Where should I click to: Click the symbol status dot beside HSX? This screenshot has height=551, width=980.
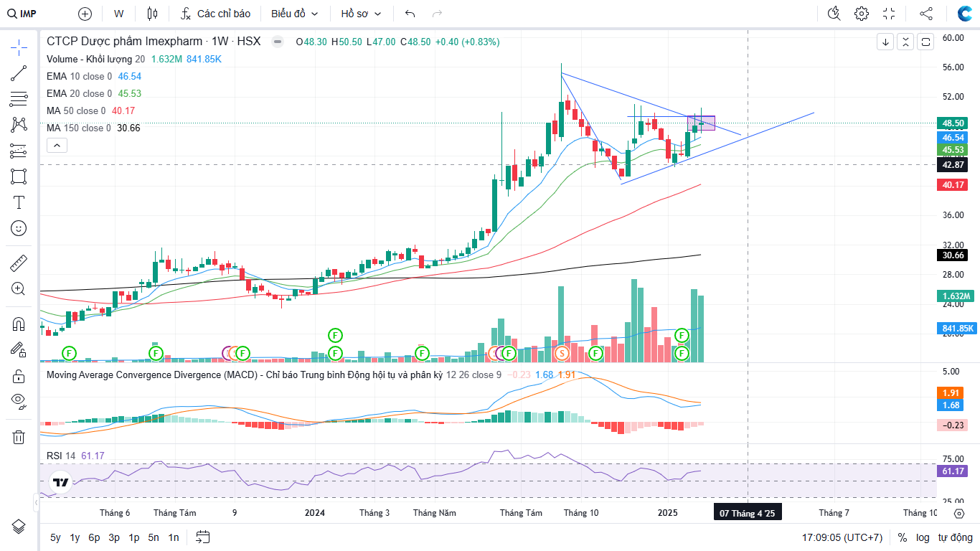point(278,42)
